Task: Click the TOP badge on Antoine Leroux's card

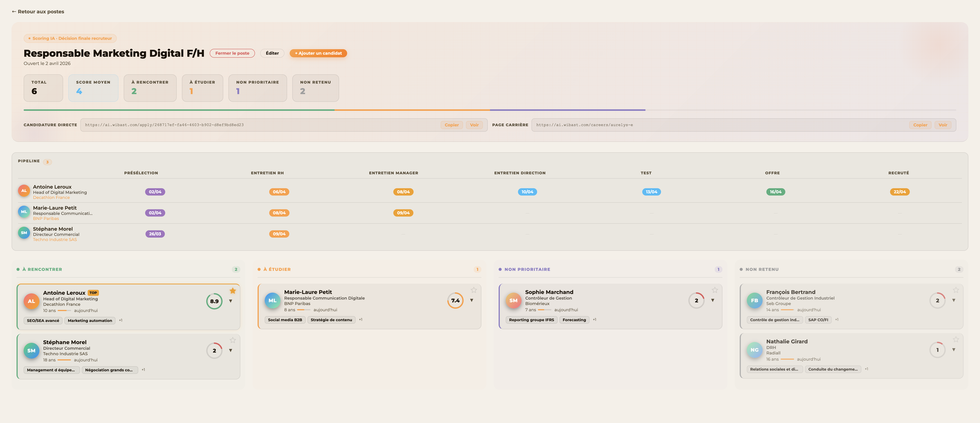Action: point(93,293)
